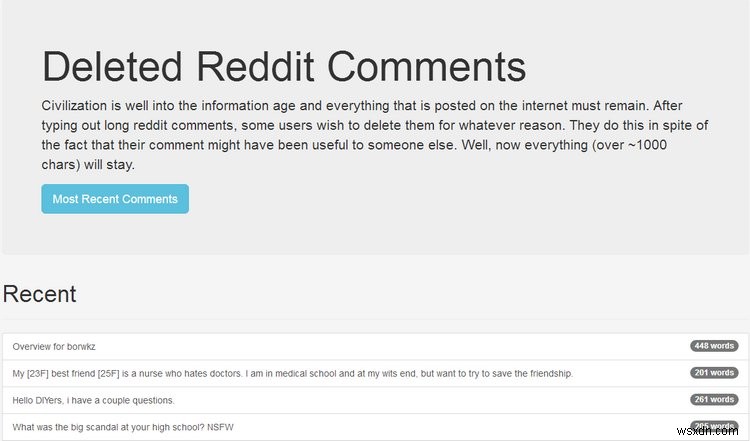Screen dimensions: 750x441
Task: Click the 201 words badge
Action: pyautogui.click(x=714, y=373)
